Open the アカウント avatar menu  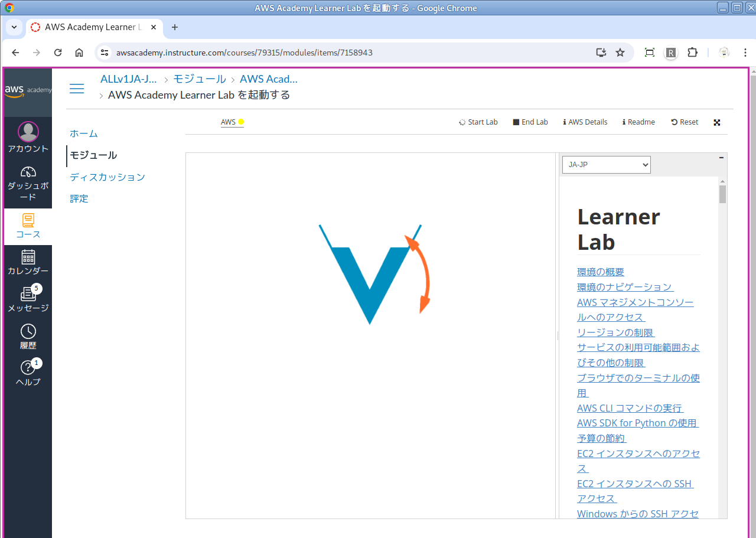pyautogui.click(x=28, y=138)
